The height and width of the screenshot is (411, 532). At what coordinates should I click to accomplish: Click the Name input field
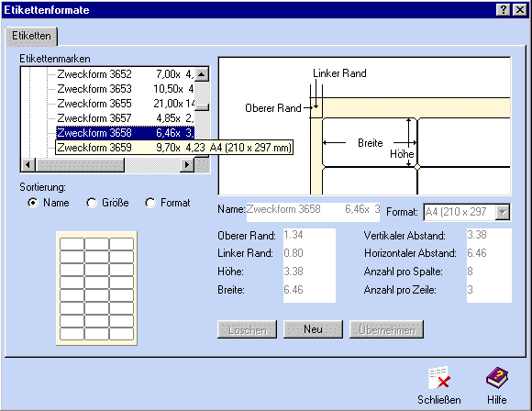click(313, 213)
